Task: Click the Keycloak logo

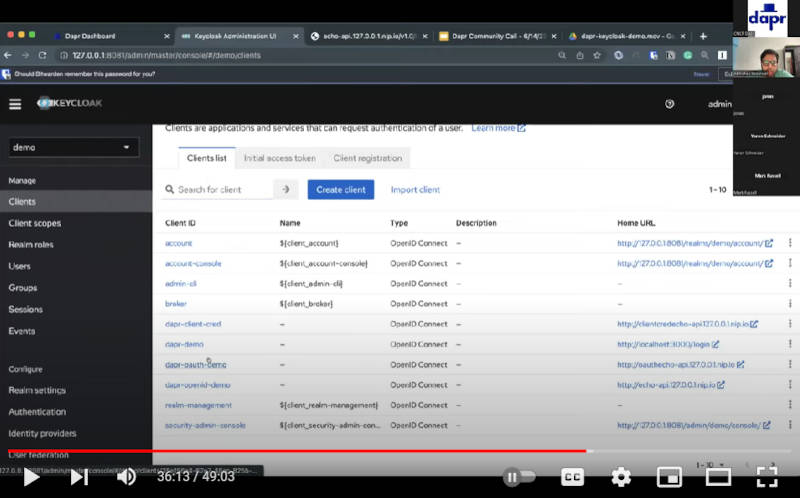Action: click(69, 103)
